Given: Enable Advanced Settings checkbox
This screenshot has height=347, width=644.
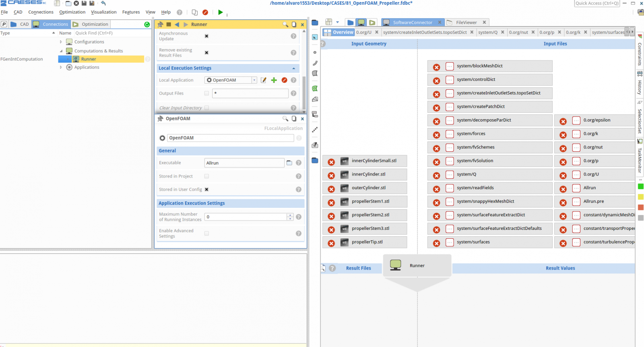Looking at the screenshot, I should pyautogui.click(x=206, y=233).
